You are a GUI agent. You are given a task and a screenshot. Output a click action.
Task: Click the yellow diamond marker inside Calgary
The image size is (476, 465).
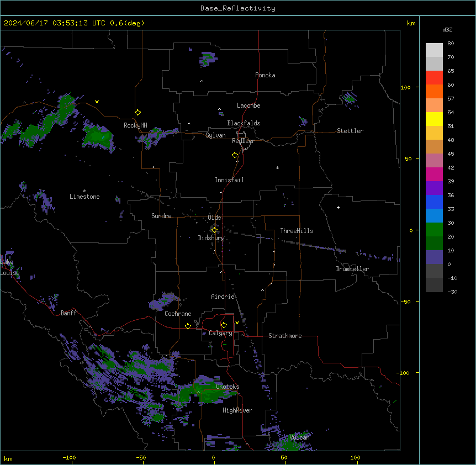[224, 325]
